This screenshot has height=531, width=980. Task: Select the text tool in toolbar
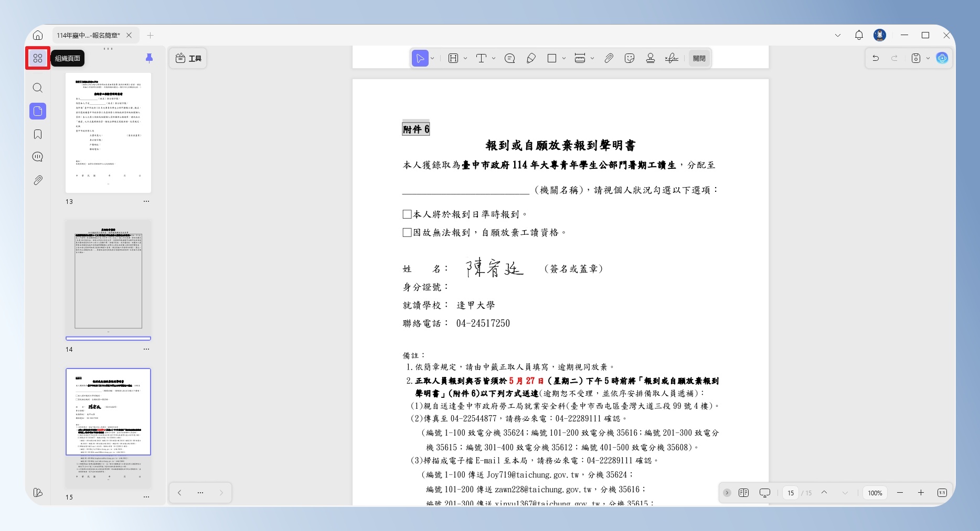pyautogui.click(x=481, y=58)
